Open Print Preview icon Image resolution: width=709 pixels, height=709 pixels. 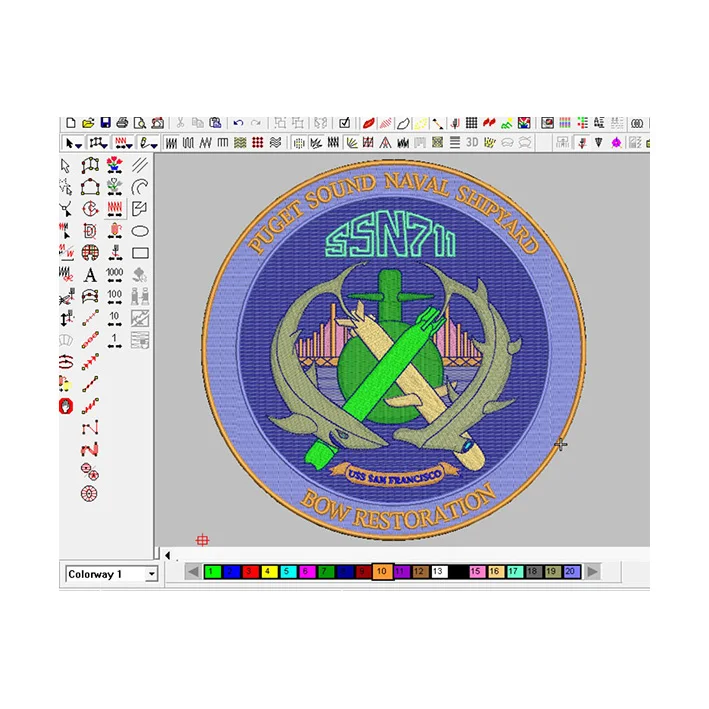(140, 123)
